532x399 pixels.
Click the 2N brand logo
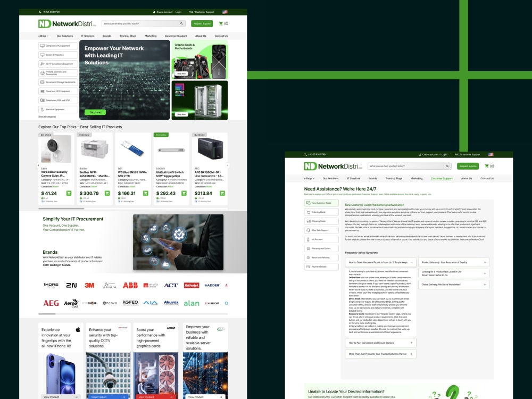(71, 285)
